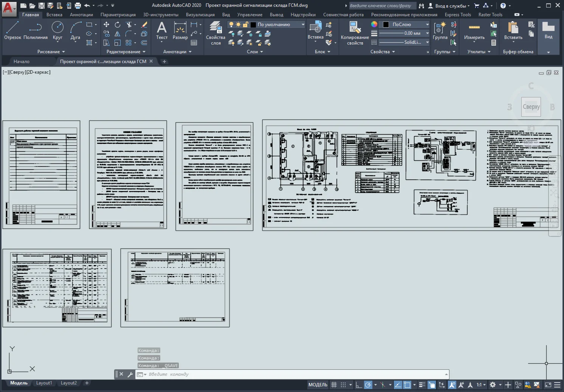Screen dimensions: 564x392
Task: Toggle object snap tracking
Action: click(398, 385)
